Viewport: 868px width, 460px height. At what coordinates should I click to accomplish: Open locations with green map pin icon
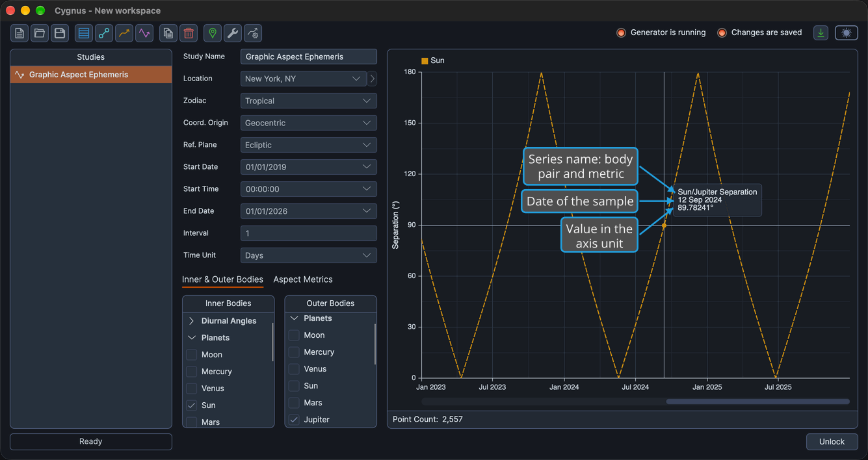pos(213,33)
